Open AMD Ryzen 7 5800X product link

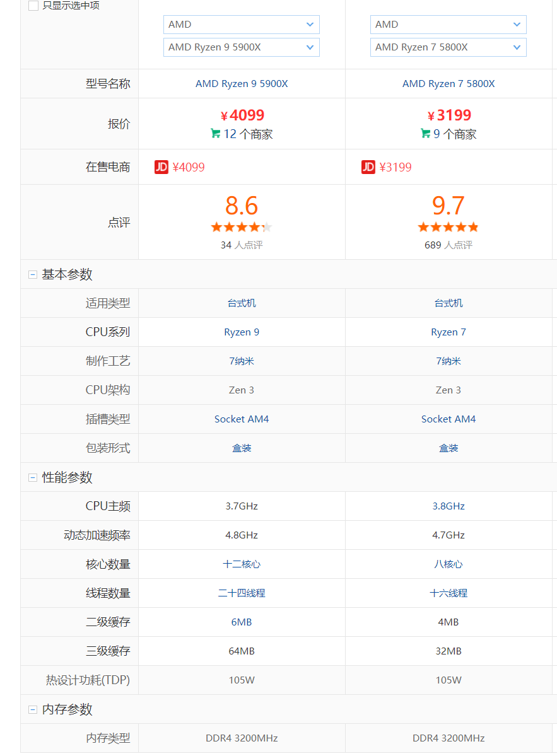coord(449,84)
